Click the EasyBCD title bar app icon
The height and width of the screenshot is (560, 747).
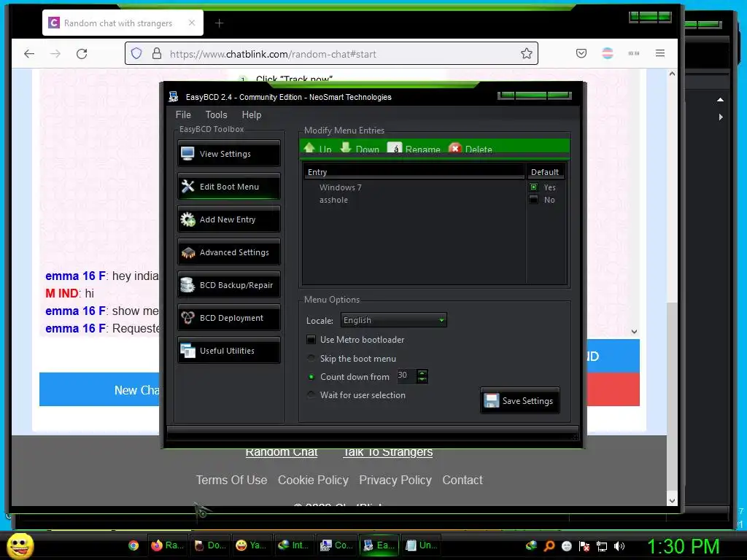[x=174, y=97]
